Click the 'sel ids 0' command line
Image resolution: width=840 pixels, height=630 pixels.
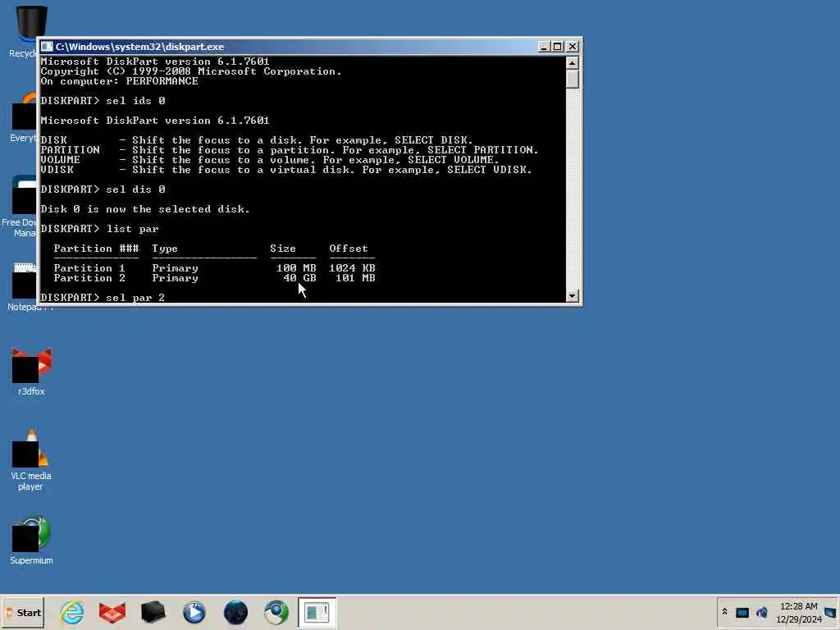(x=103, y=101)
